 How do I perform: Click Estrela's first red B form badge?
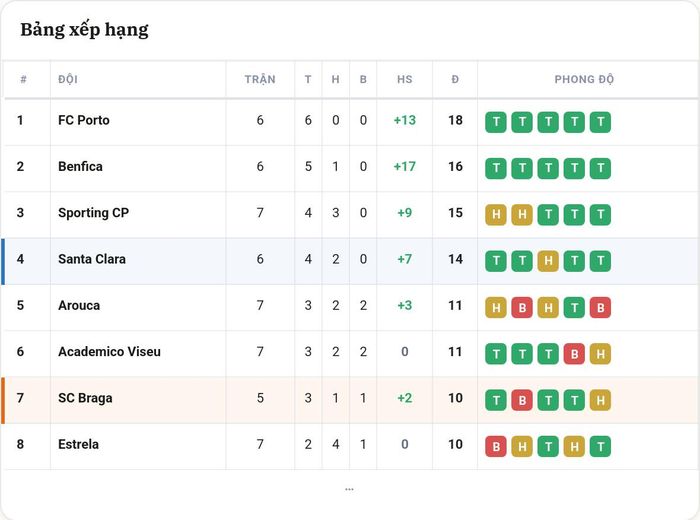point(496,447)
